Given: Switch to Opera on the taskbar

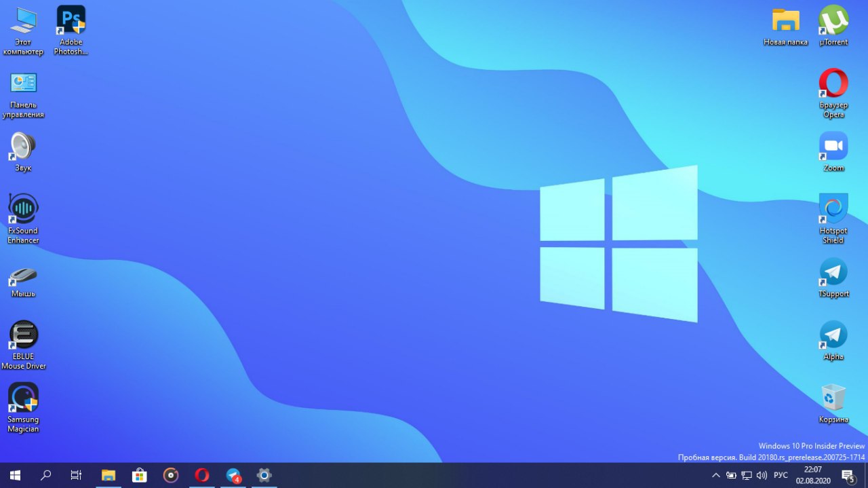Looking at the screenshot, I should (x=202, y=475).
